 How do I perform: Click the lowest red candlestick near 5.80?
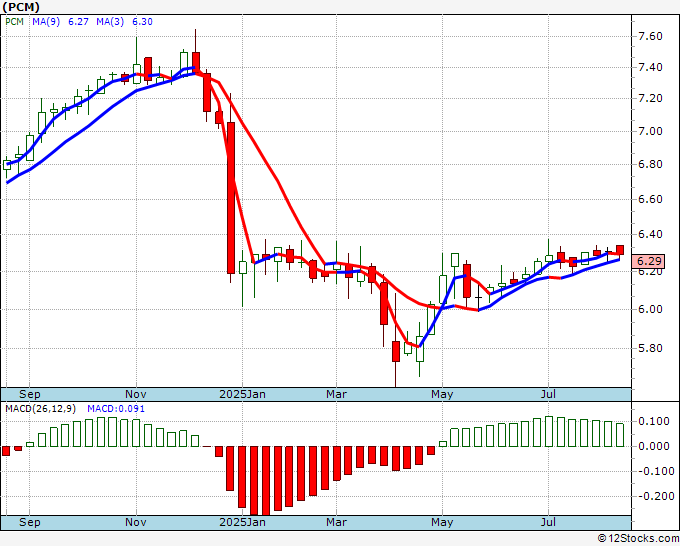point(396,351)
